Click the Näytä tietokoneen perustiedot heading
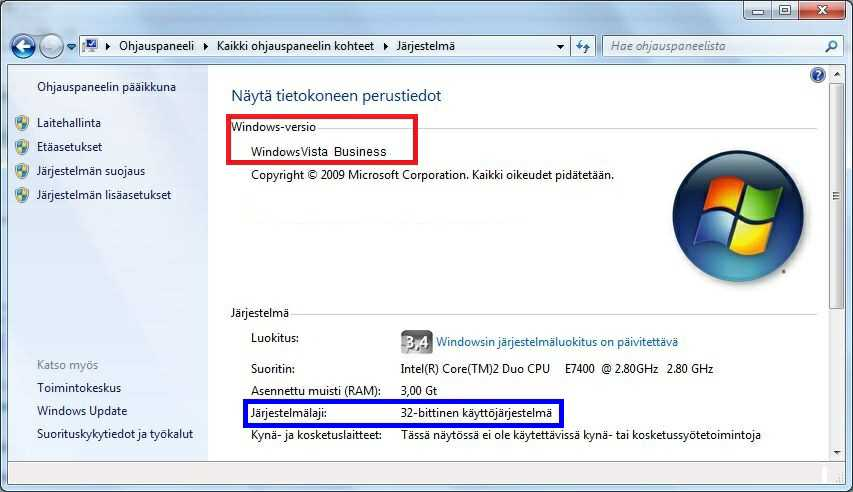Screen dimensions: 853x492 tap(336, 96)
